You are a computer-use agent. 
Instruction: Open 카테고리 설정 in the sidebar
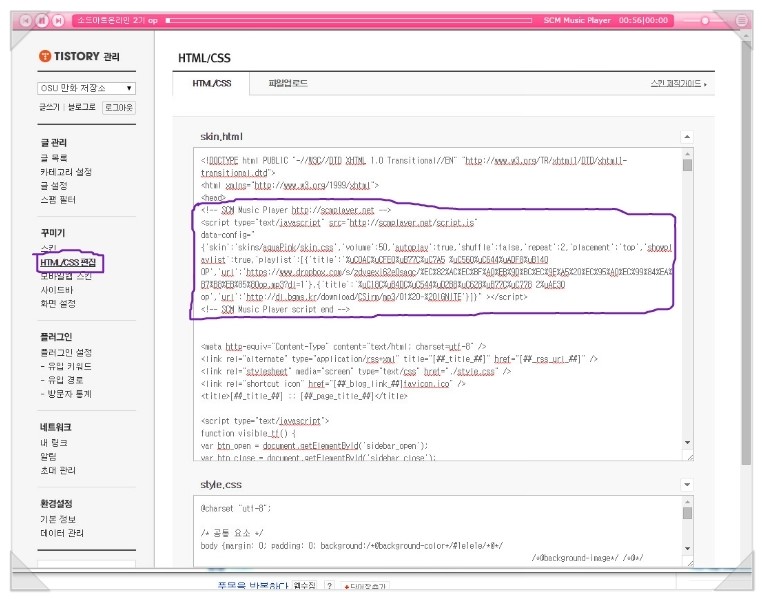tap(66, 172)
